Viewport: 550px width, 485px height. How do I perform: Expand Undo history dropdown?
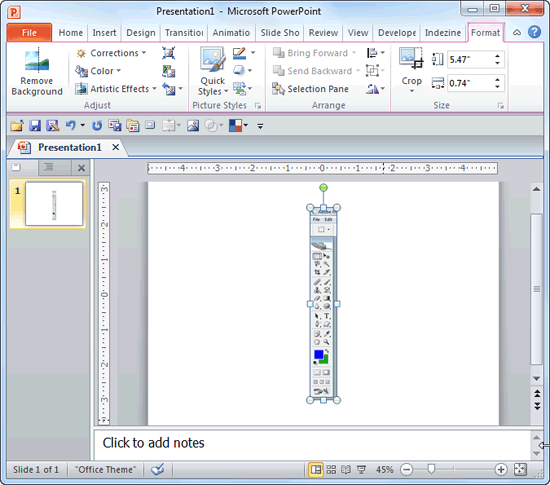[x=82, y=125]
